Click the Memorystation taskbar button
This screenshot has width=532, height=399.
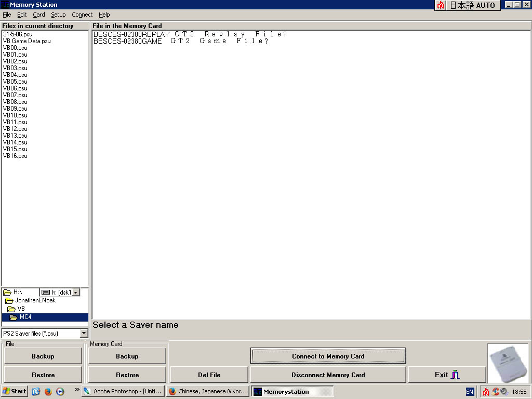tap(292, 392)
